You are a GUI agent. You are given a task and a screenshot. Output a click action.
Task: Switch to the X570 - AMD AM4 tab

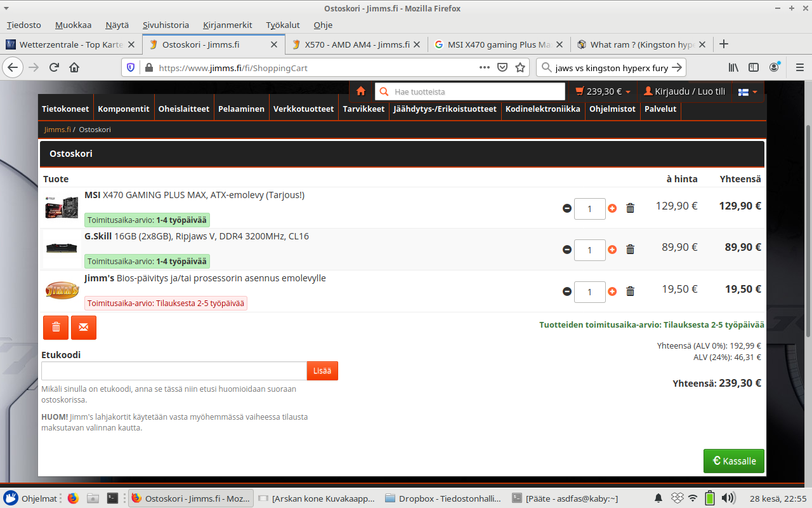pyautogui.click(x=355, y=44)
